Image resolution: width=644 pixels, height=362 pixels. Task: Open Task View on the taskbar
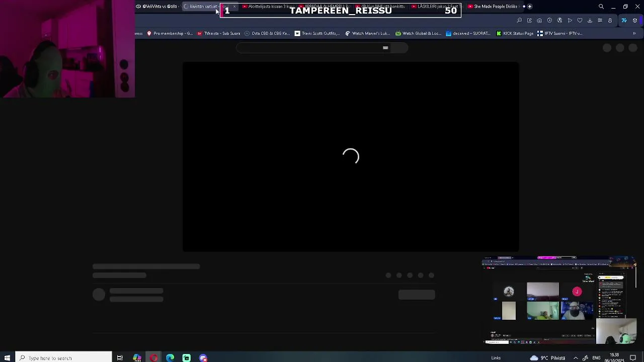(120, 358)
